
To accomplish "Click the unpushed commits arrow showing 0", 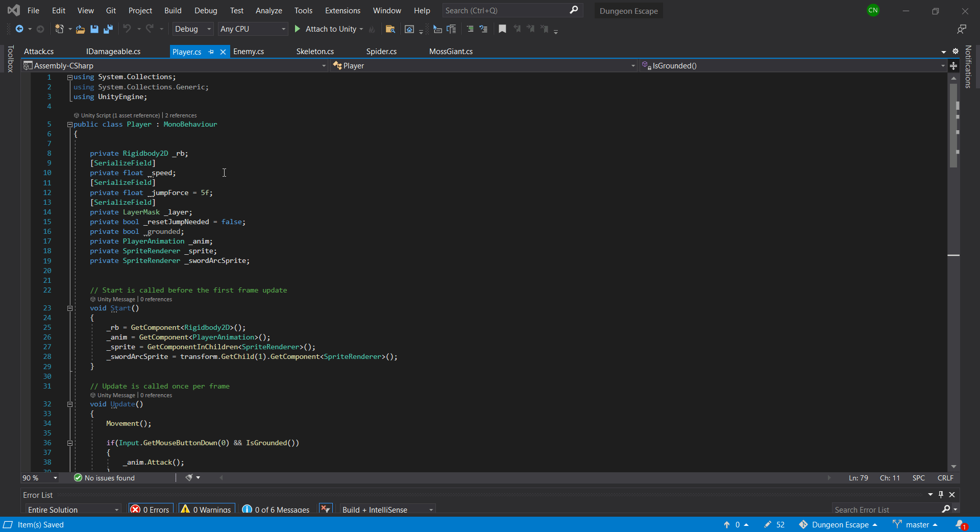I will (x=736, y=525).
